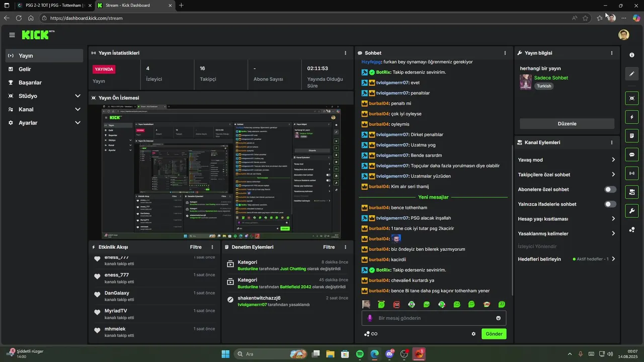Toggle the wrench stream info icon in sidebar
Screen dimensions: 644x362
(632, 211)
